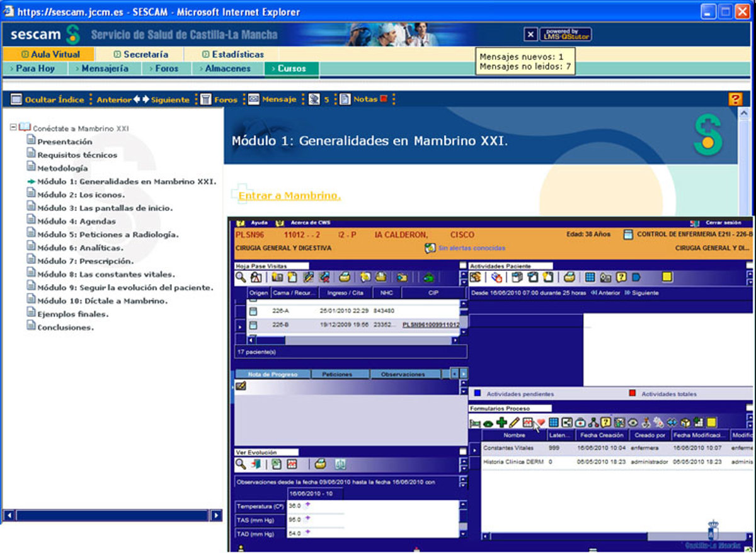
Task: Click the printer icon in Ver Evolución toolbar
Action: pos(321,464)
